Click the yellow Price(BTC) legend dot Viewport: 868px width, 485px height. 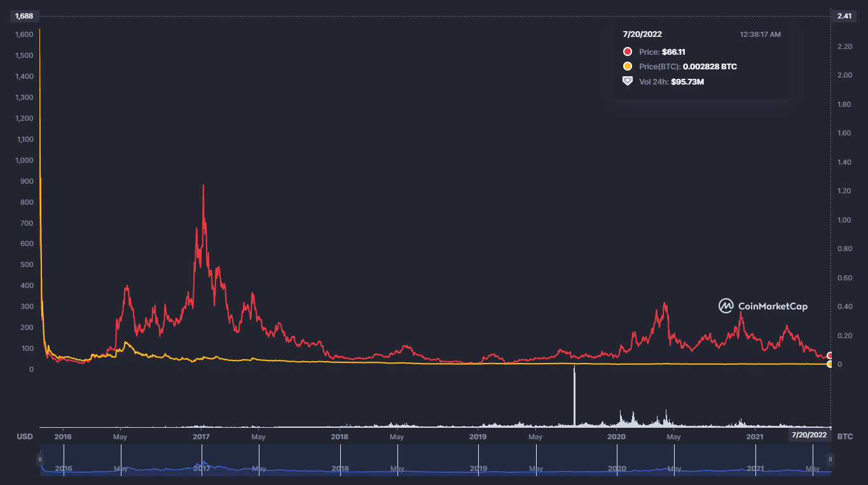628,67
